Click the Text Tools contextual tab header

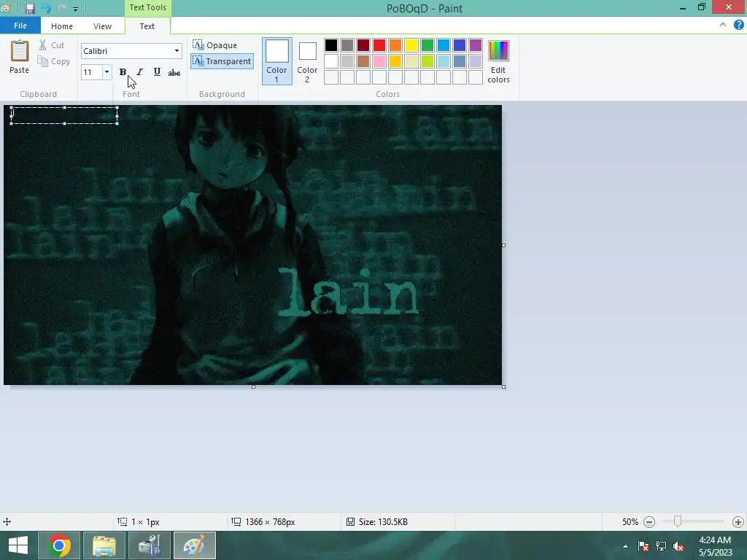tap(147, 7)
